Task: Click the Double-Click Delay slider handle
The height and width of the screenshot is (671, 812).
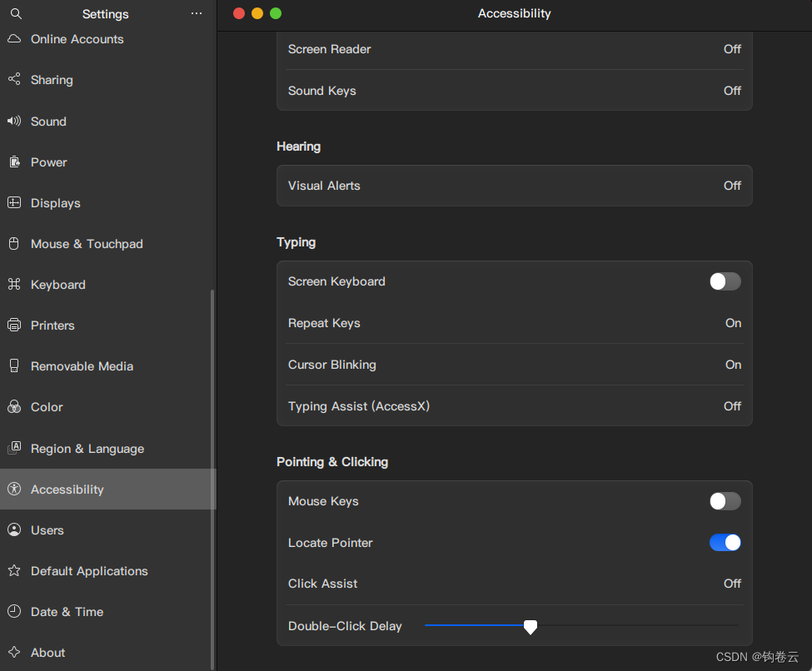Action: tap(531, 627)
